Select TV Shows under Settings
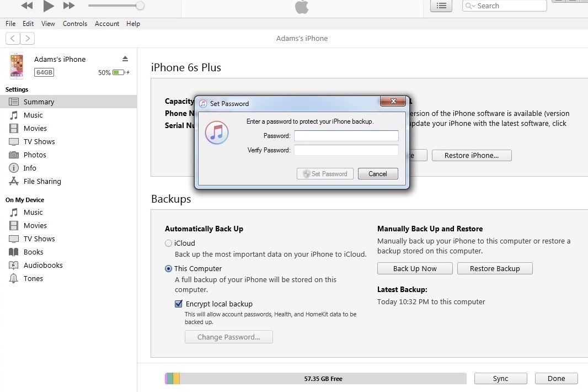This screenshot has height=392, width=588. coord(68,141)
